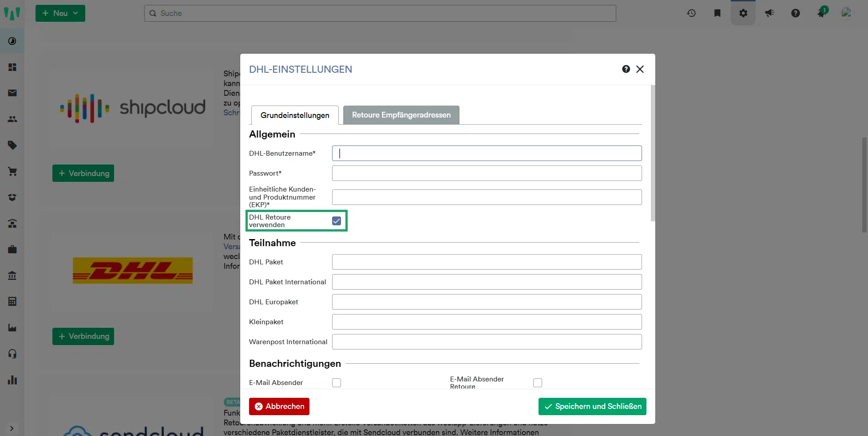Screen dimensions: 868x436
Task: Click Speichern und Schließen button
Action: click(x=592, y=406)
